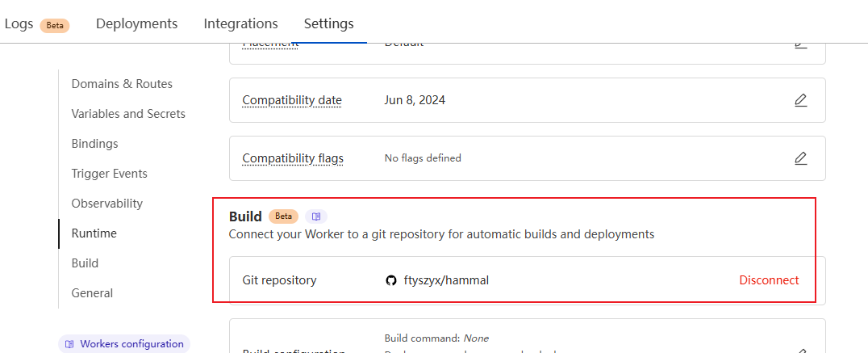Edit the Compatibility date setting
The width and height of the screenshot is (868, 353).
pos(800,100)
